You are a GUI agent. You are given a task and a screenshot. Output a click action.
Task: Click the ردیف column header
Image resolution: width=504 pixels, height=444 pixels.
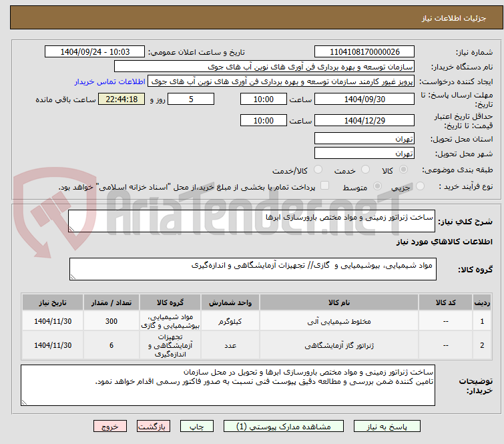coord(482,302)
